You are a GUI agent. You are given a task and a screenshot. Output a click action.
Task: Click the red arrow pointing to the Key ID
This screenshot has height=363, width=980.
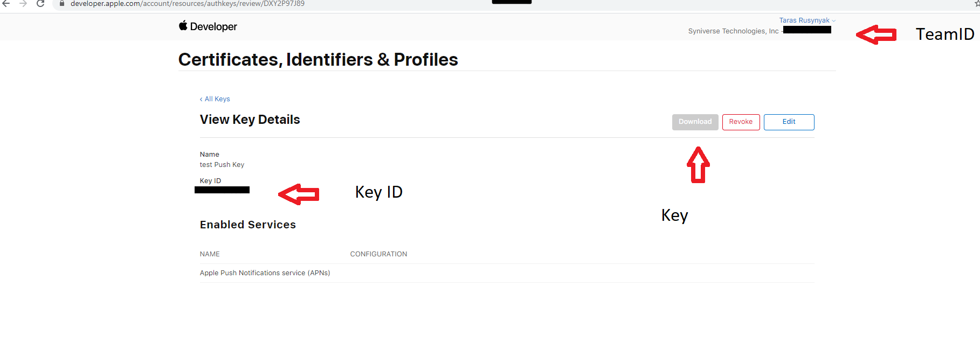(x=299, y=194)
